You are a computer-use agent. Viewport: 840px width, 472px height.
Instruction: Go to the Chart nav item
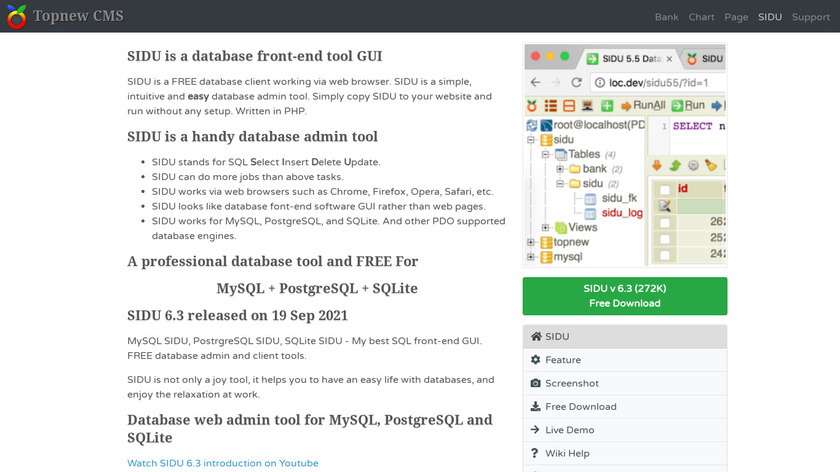click(701, 17)
